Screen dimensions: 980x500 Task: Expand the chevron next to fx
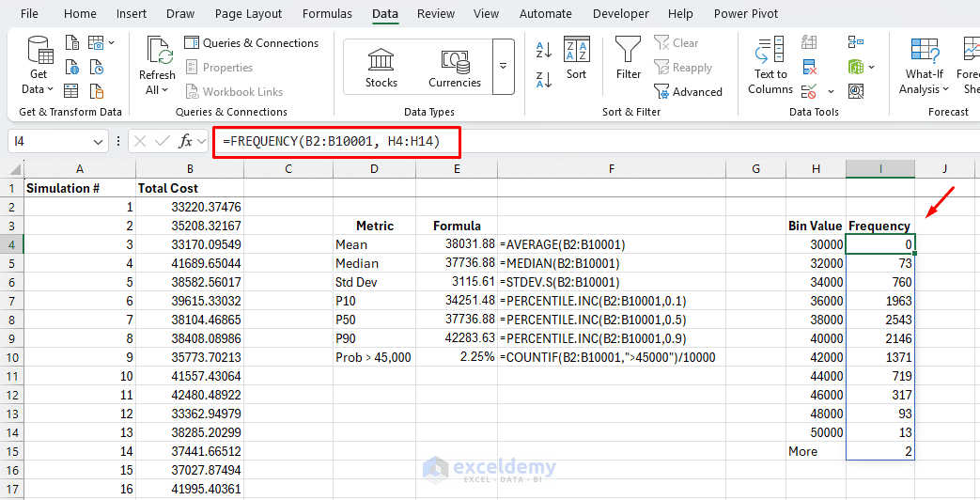[x=201, y=142]
